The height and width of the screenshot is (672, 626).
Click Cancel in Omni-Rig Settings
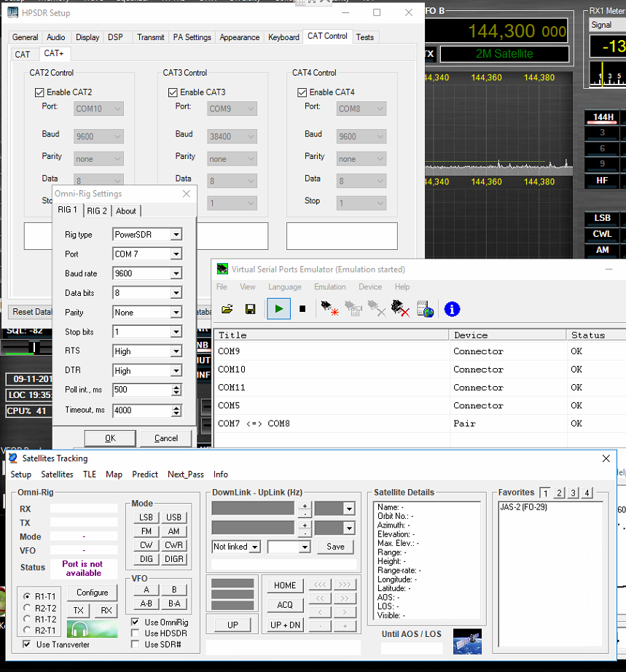coord(166,438)
